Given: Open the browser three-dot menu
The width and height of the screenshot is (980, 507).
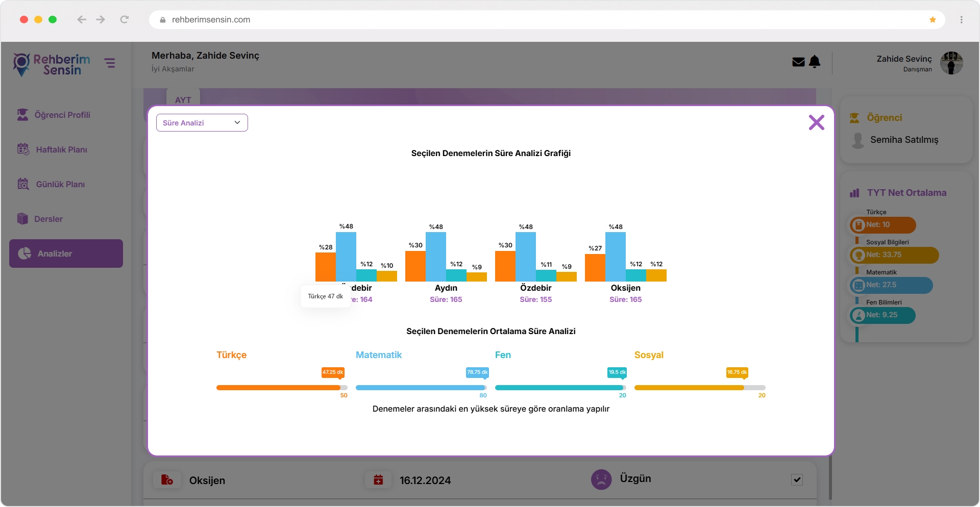Looking at the screenshot, I should [961, 20].
